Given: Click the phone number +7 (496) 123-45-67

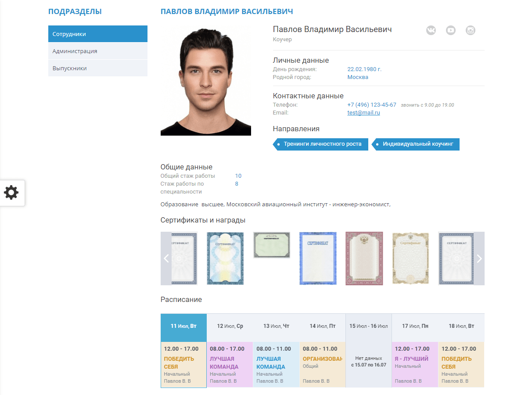Looking at the screenshot, I should click(371, 105).
